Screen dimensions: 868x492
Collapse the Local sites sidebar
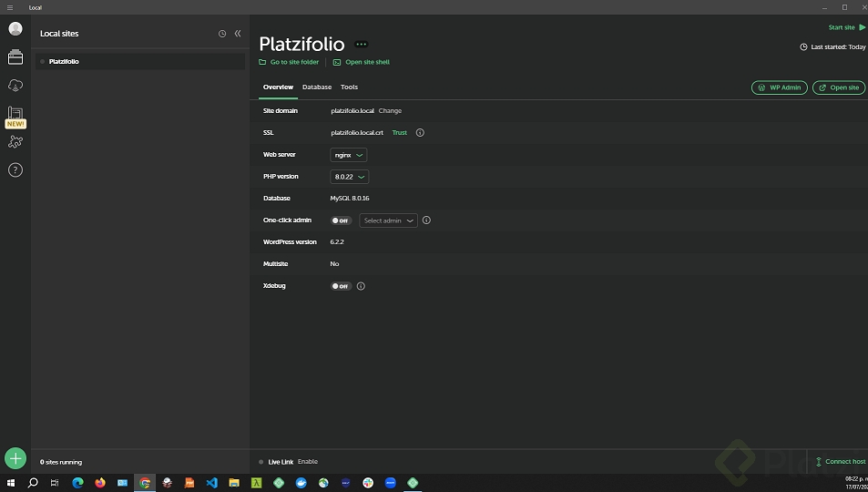tap(238, 33)
